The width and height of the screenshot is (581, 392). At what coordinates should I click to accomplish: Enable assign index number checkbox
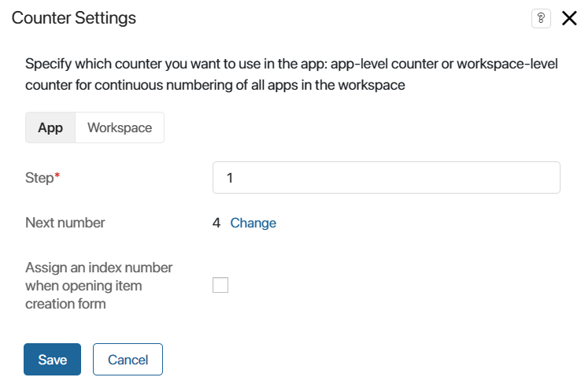220,285
